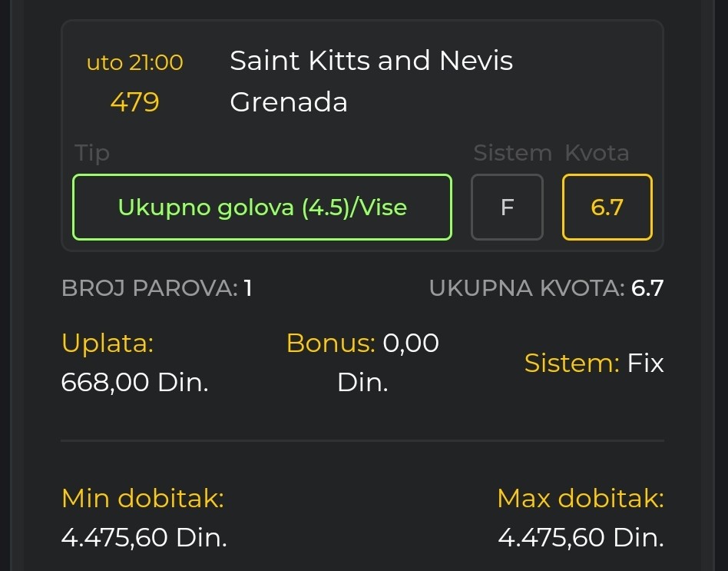The height and width of the screenshot is (571, 728).
Task: Open the Saint Kitts and Nevis team name
Action: tap(372, 61)
